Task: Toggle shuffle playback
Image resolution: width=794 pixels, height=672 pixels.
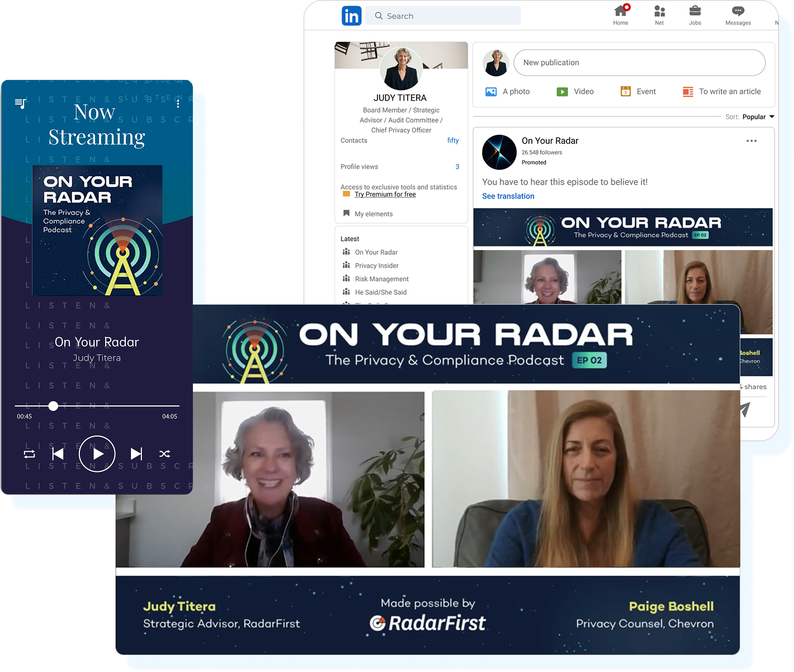Action: pos(164,454)
